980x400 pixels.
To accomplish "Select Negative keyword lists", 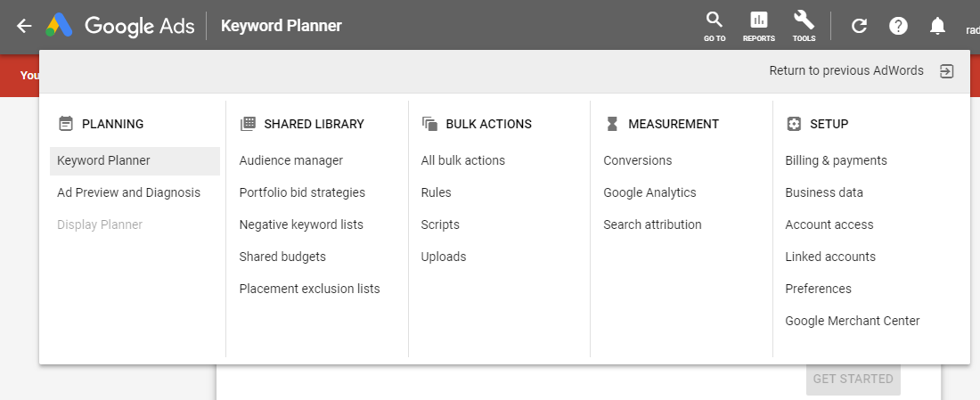I will click(x=301, y=224).
